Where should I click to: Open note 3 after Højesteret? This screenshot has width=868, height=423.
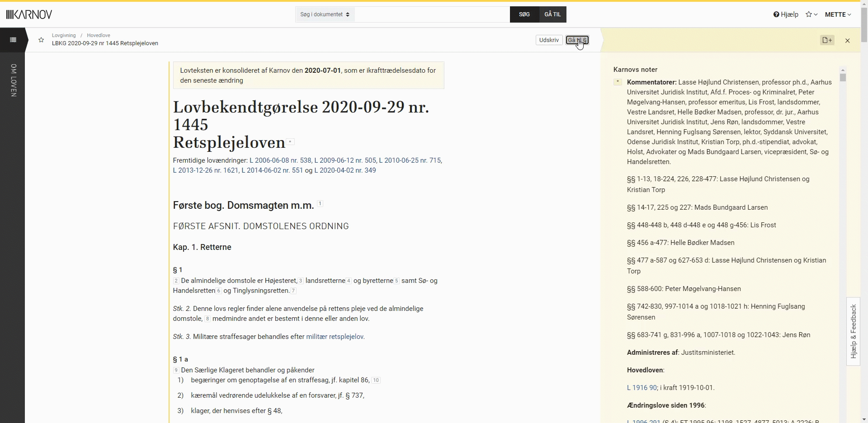(301, 281)
